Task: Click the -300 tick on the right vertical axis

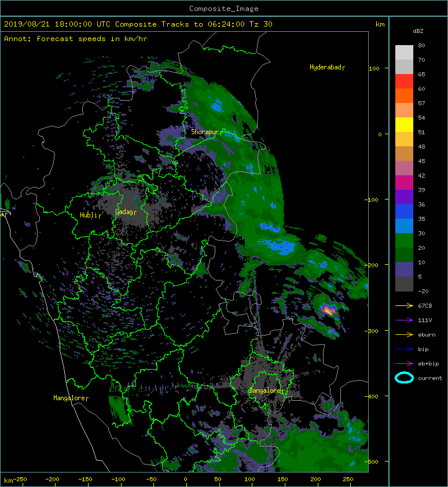Action: click(x=372, y=331)
